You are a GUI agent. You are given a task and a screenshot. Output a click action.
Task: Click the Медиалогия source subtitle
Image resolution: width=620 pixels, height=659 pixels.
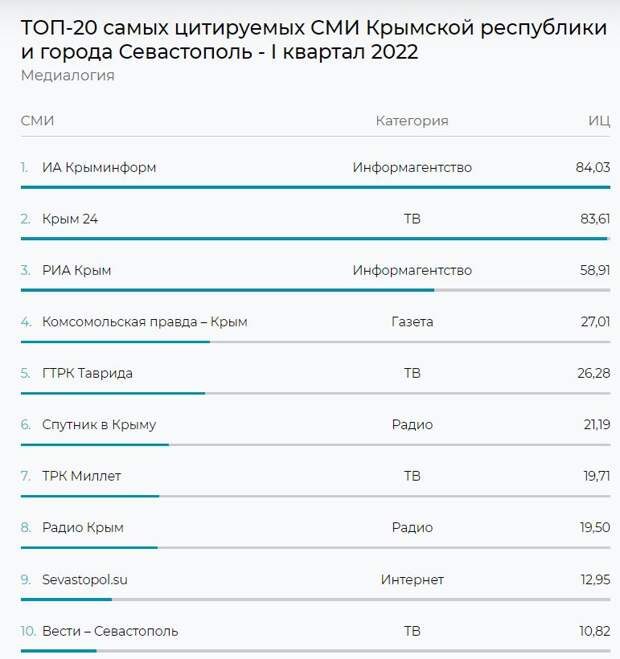pyautogui.click(x=67, y=76)
